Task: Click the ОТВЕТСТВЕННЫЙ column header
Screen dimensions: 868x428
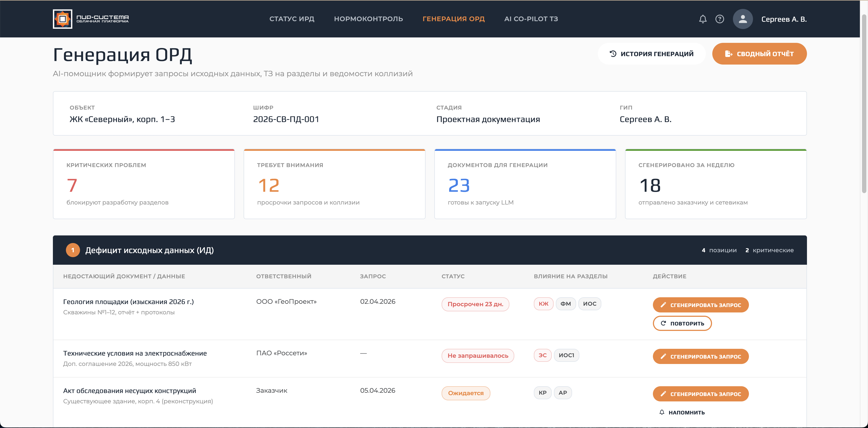Action: coord(283,276)
